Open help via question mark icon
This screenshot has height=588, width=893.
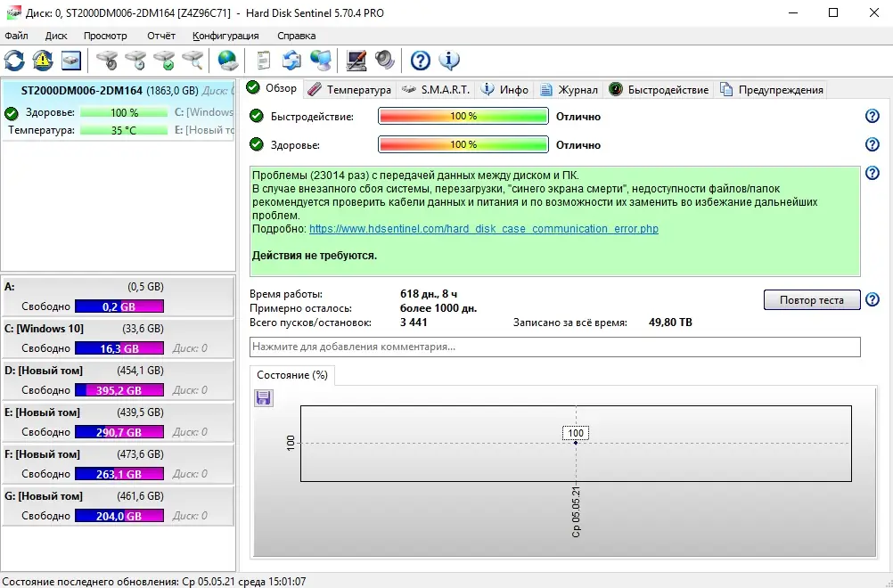(x=419, y=61)
